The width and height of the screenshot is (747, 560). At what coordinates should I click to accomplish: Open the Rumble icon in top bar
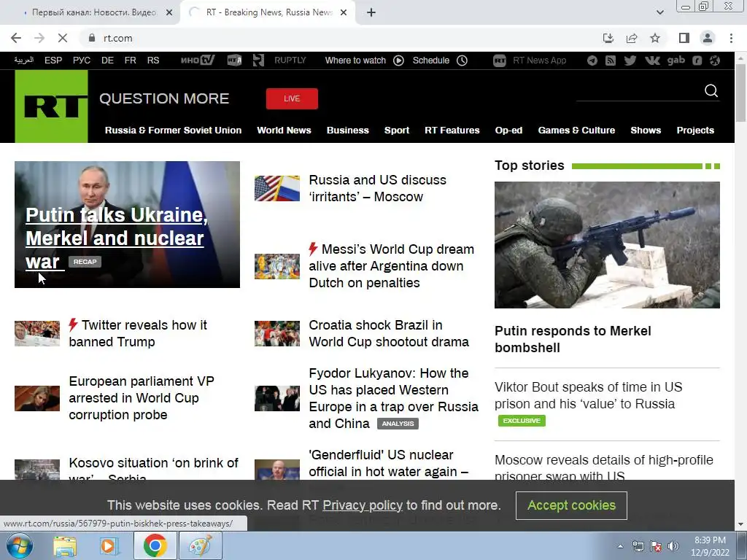(697, 61)
